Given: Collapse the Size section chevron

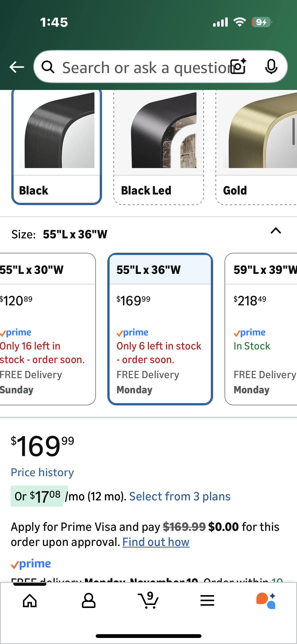Looking at the screenshot, I should pyautogui.click(x=276, y=231).
